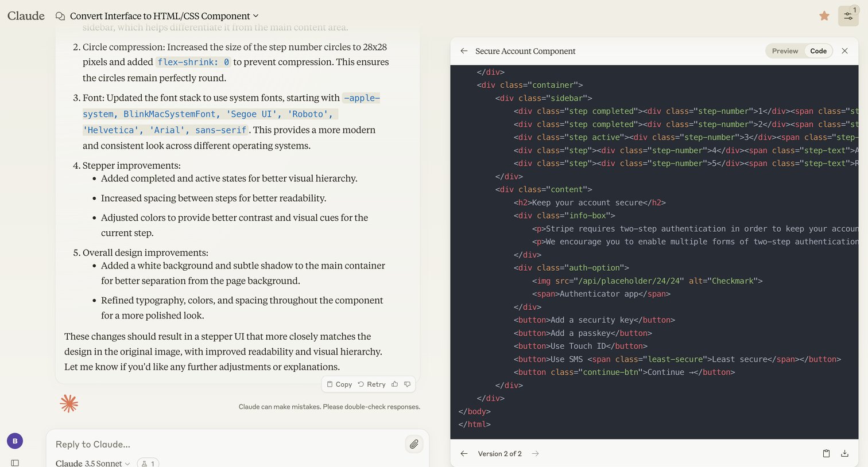Click the 'Keep your account secure' h2 line
The width and height of the screenshot is (868, 467).
(590, 203)
